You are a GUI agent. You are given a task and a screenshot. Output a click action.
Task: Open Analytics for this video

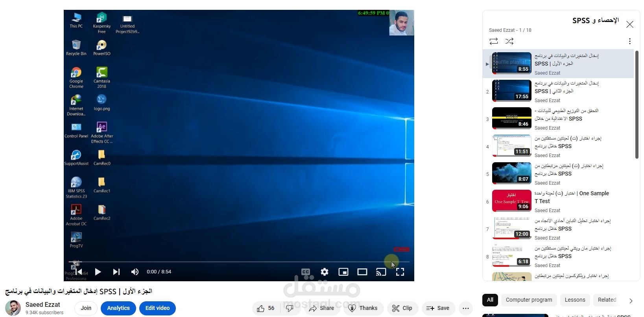[x=118, y=308]
